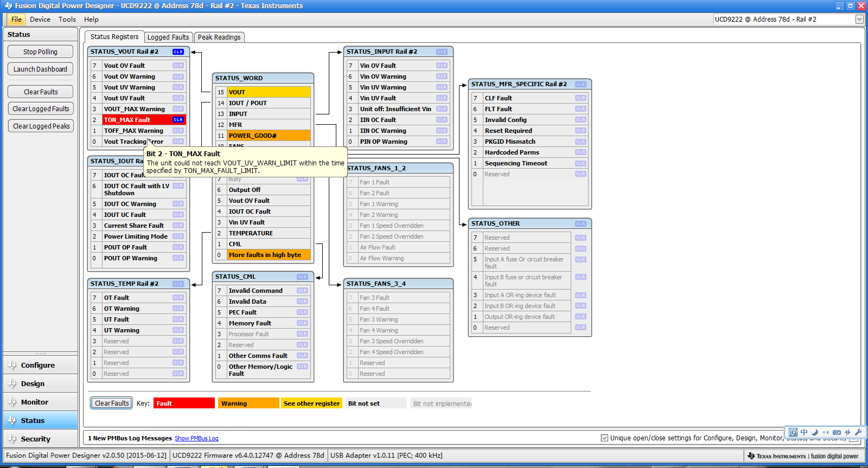Click the red TON_MAX Fault row label
The height and width of the screenshot is (468, 868).
127,120
